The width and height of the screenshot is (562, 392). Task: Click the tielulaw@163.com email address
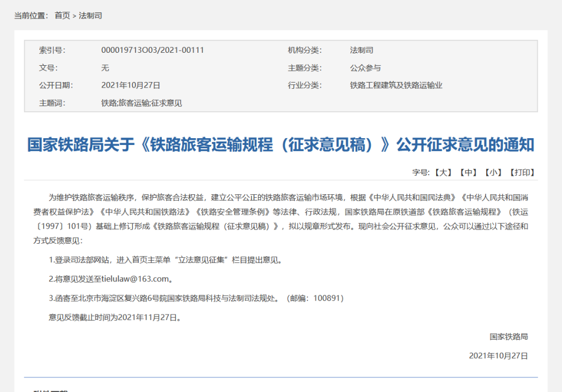(x=135, y=279)
